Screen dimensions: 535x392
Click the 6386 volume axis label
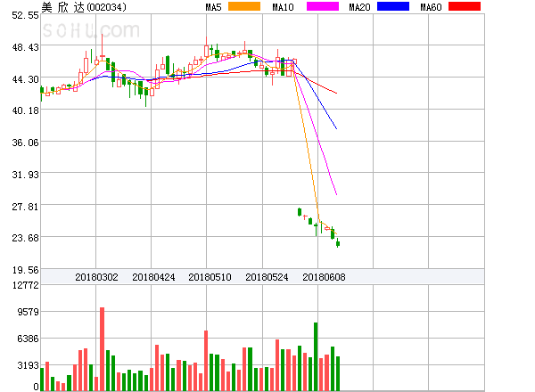point(29,339)
